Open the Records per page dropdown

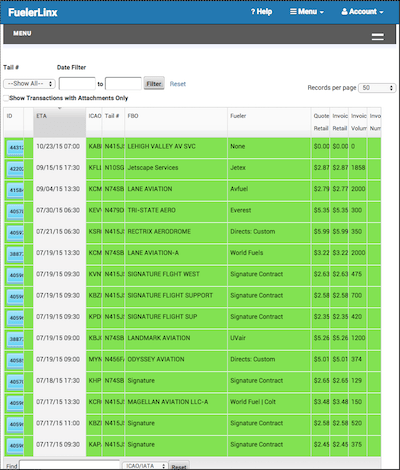pos(377,88)
